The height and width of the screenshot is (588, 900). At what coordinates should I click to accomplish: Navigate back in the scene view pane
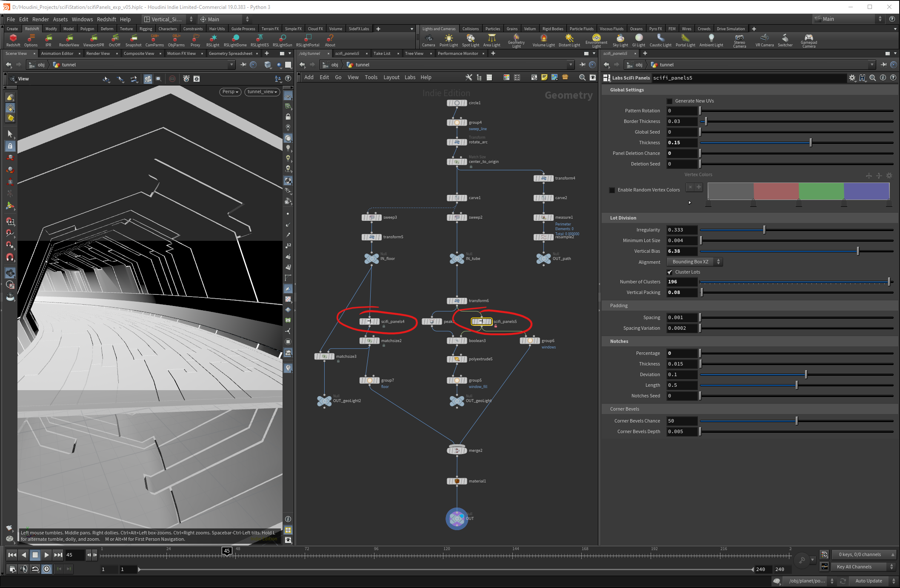pos(9,65)
